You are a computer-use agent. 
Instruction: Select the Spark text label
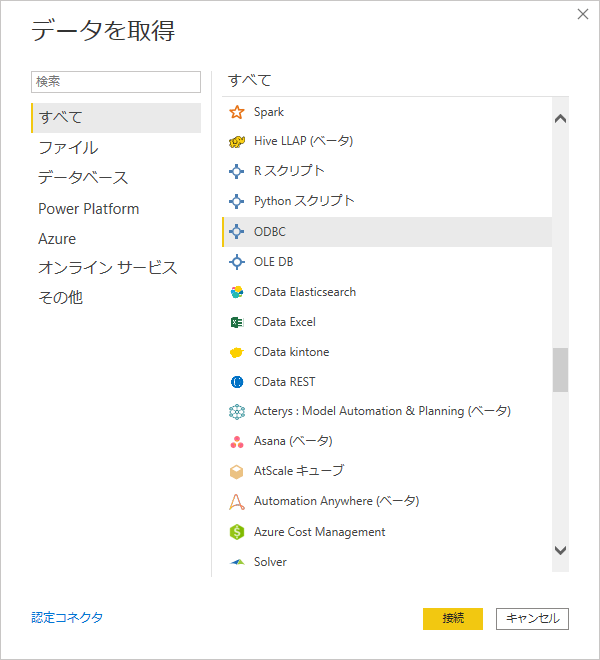(269, 112)
